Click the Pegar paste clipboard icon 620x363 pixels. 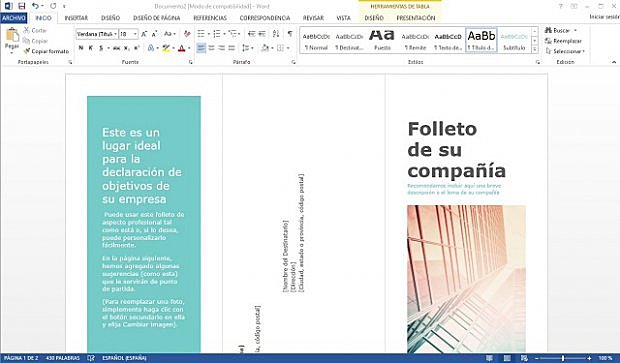[x=12, y=35]
